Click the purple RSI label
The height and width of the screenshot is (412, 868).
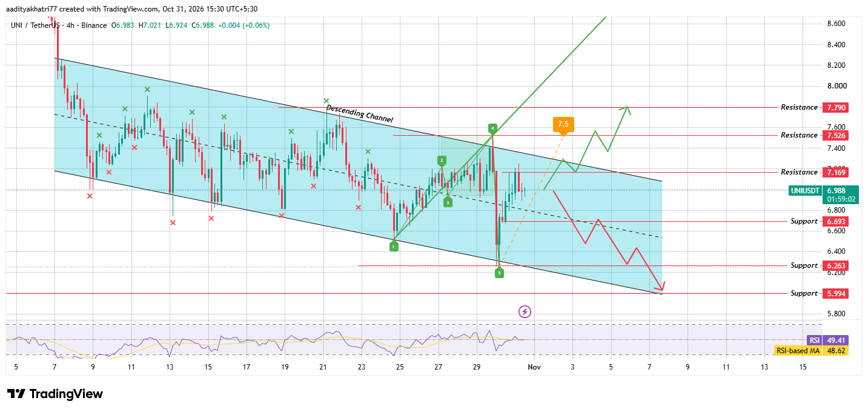(814, 340)
